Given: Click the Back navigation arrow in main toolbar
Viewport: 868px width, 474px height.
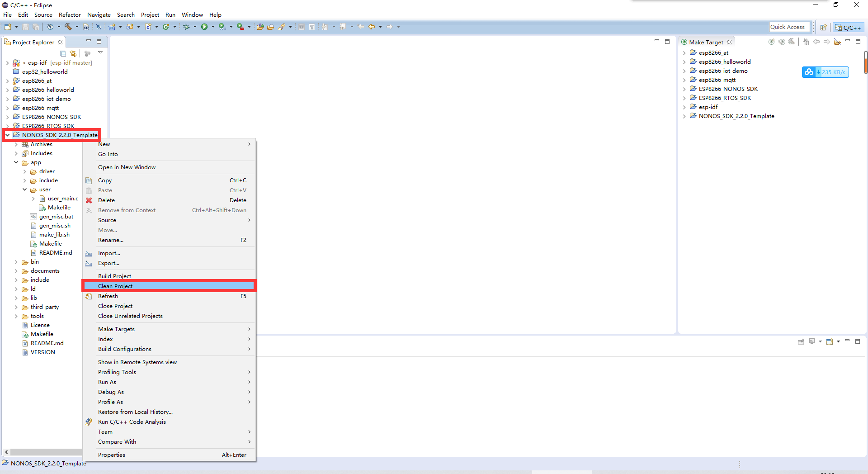Looking at the screenshot, I should point(372,27).
